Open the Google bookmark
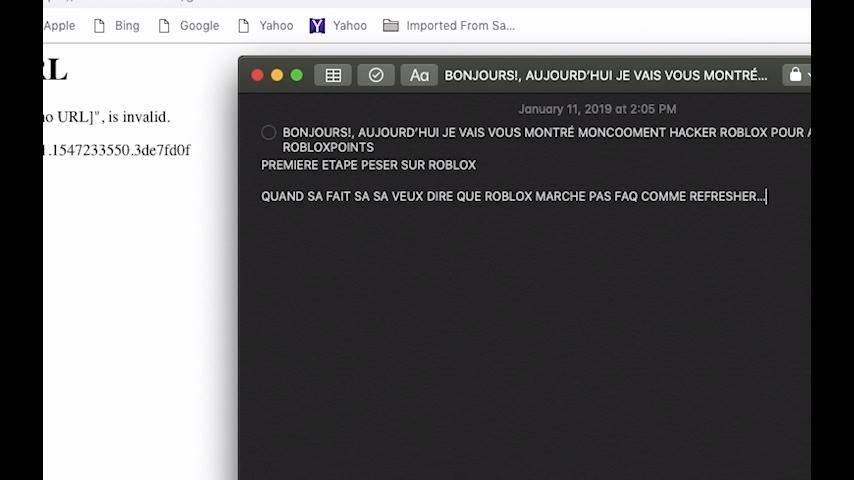Screen dimensions: 854x480 pyautogui.click(x=189, y=26)
